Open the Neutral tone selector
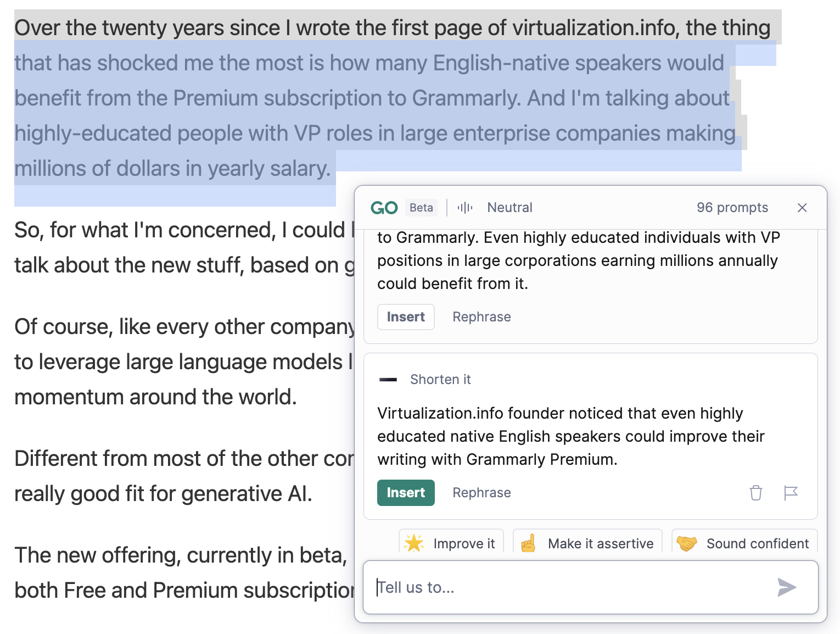Image resolution: width=840 pixels, height=634 pixels. (510, 208)
